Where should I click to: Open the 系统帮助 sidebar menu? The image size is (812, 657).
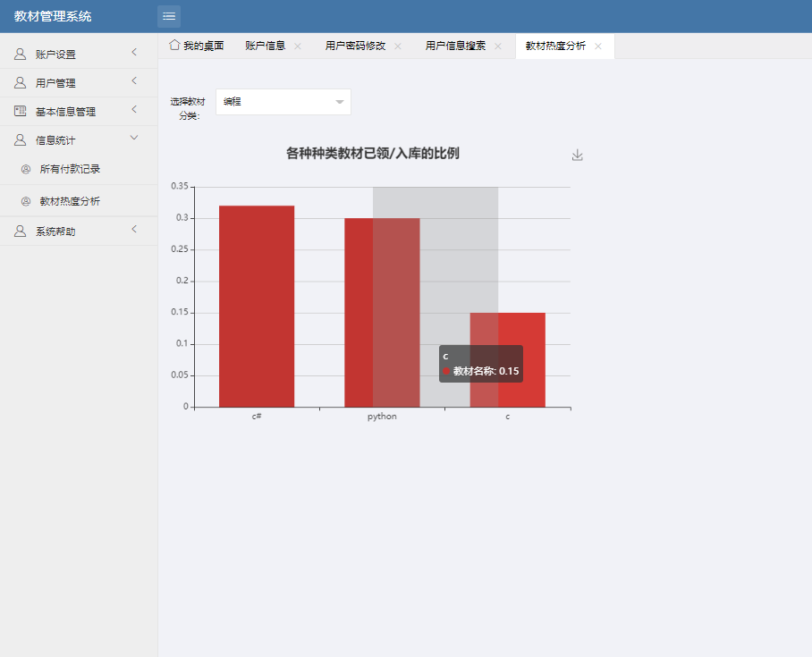click(x=79, y=231)
